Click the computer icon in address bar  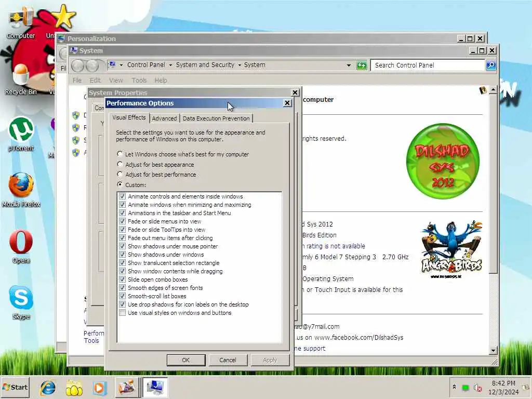pos(112,64)
